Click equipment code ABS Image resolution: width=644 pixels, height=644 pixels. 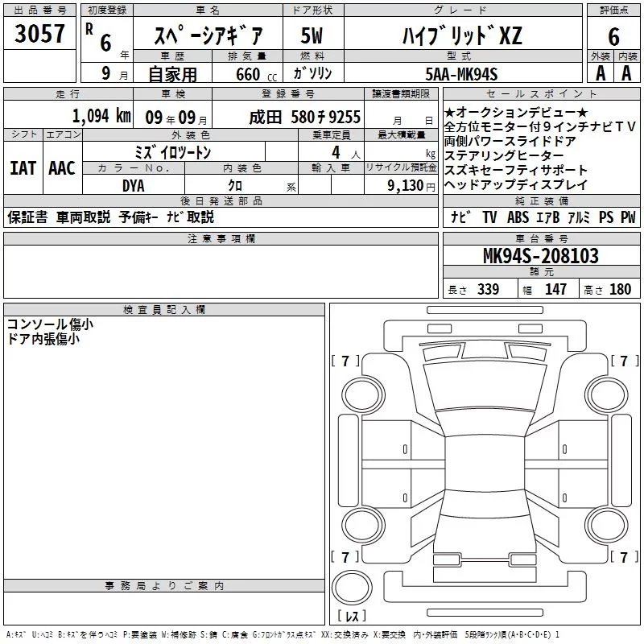(518, 217)
